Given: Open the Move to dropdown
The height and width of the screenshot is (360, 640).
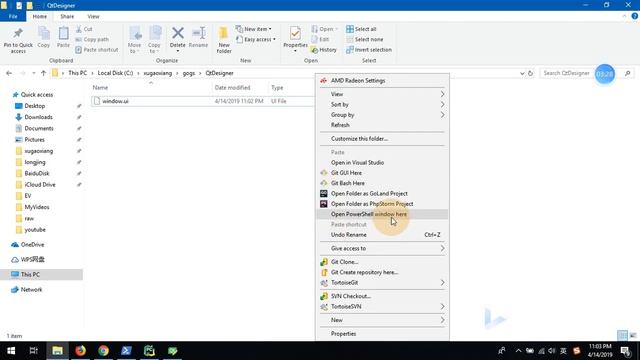Looking at the screenshot, I should coord(134,40).
